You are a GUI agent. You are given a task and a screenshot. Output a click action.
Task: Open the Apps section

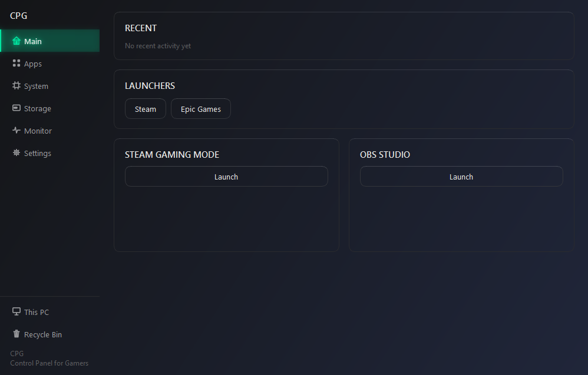point(50,64)
